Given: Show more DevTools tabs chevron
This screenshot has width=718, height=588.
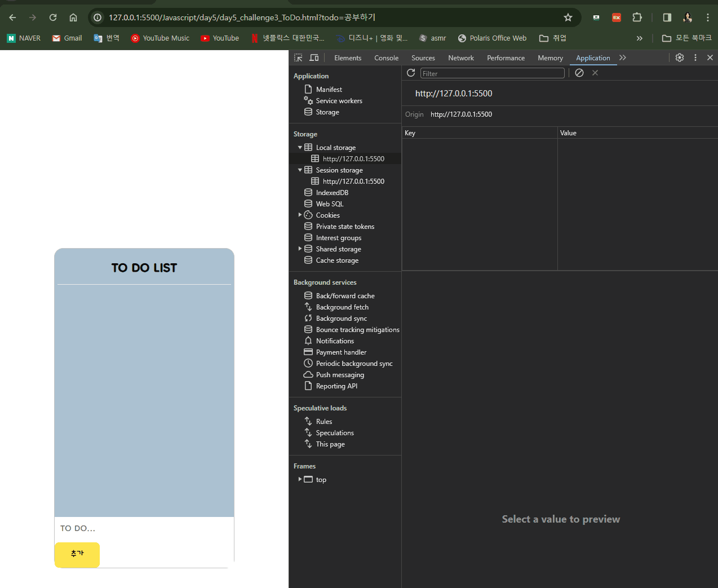Looking at the screenshot, I should click(x=623, y=58).
